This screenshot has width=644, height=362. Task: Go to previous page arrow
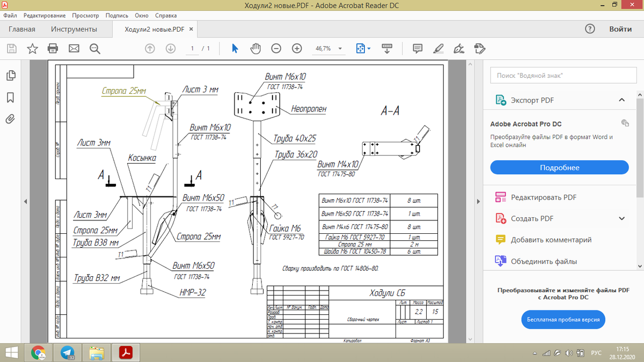pos(150,49)
